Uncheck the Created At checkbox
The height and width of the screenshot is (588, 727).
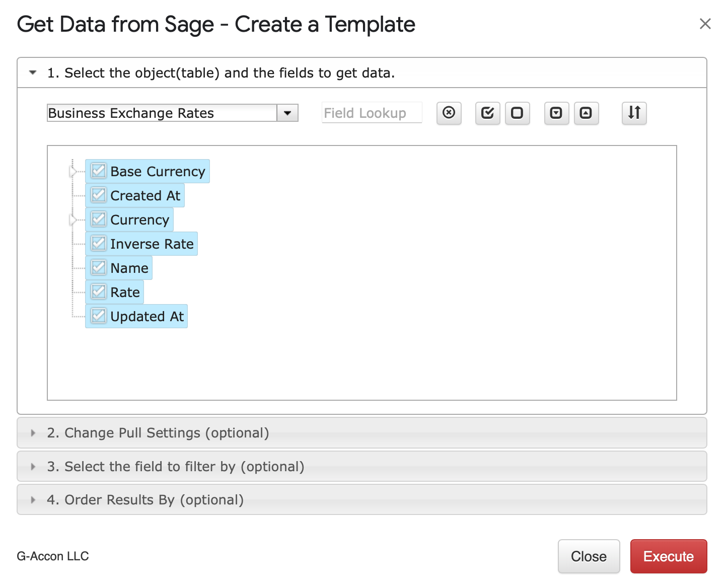pos(99,195)
